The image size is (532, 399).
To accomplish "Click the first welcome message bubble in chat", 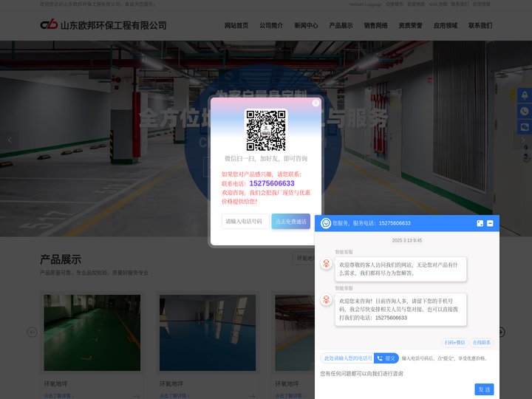I will [400, 269].
